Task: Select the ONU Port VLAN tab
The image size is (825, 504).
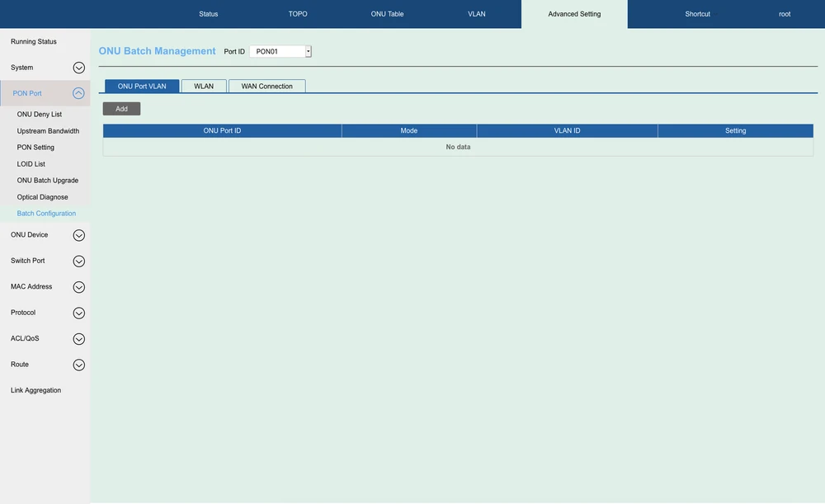Action: point(142,86)
